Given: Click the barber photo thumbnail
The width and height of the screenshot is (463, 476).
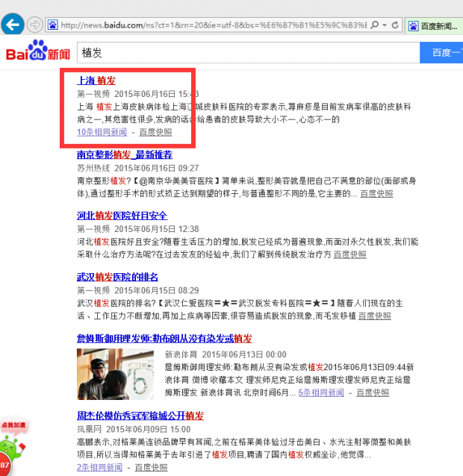Looking at the screenshot, I should click(115, 374).
